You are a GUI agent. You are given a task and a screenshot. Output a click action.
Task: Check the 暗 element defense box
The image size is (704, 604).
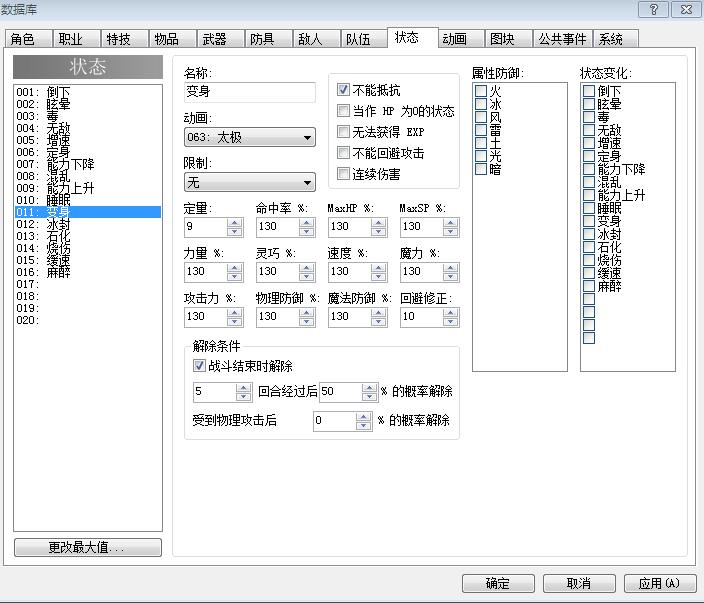481,169
